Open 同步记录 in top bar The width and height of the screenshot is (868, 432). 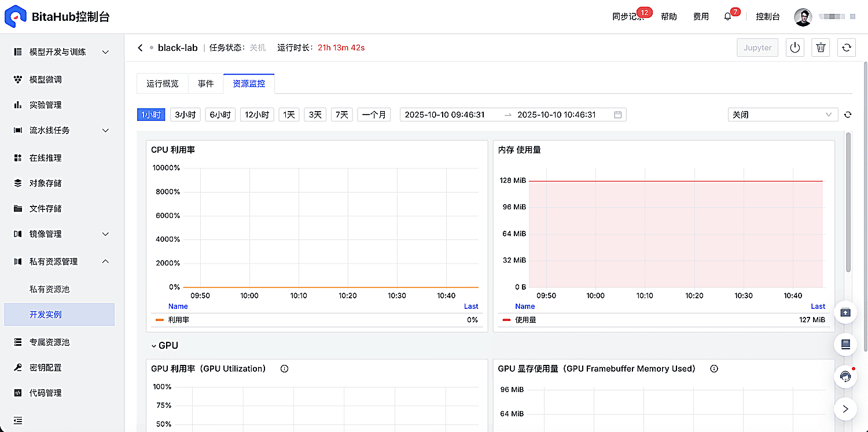tap(628, 17)
